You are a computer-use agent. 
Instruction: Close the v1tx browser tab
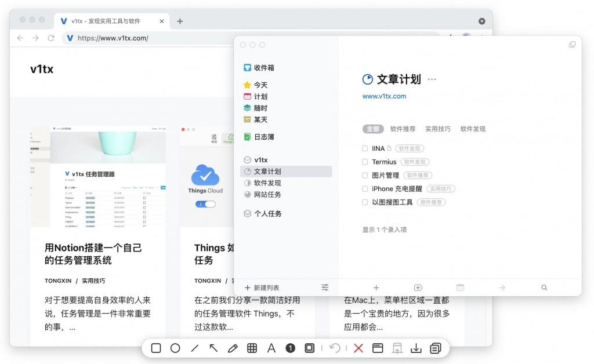[162, 21]
